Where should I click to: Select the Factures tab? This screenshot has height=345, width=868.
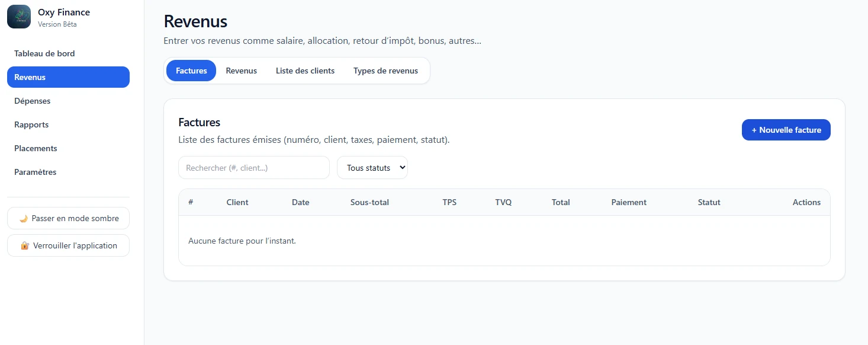coord(191,71)
